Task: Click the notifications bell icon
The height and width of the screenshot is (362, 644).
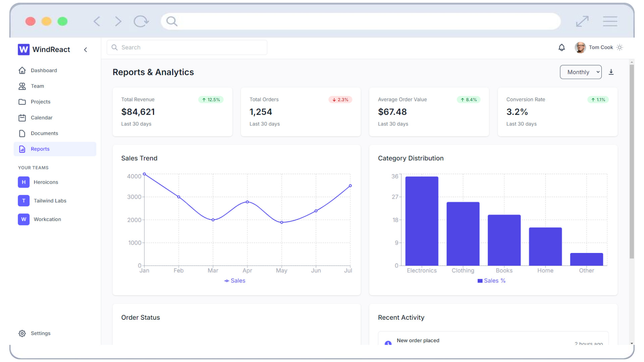Action: [x=561, y=48]
